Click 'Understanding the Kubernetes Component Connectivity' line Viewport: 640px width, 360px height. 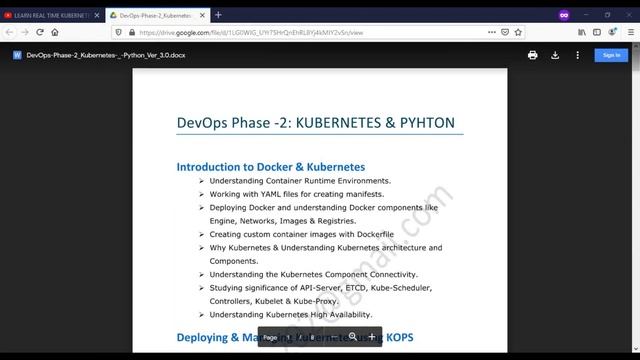click(313, 274)
